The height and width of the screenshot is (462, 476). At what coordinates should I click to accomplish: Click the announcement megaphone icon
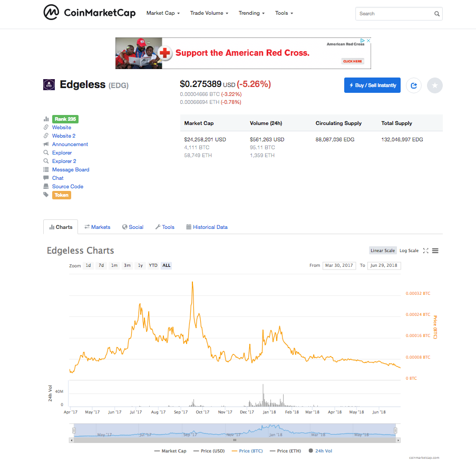[46, 144]
